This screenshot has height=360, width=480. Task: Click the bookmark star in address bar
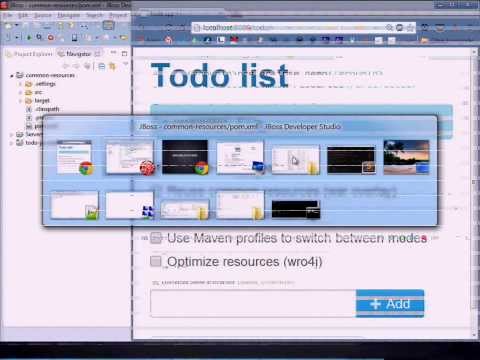click(410, 27)
